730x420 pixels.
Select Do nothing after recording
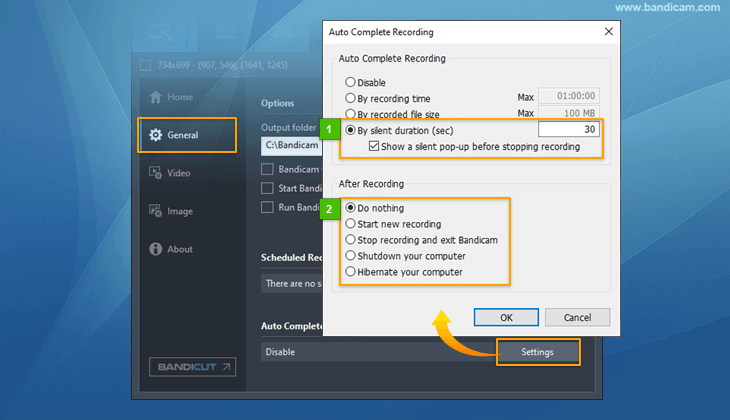(x=350, y=208)
